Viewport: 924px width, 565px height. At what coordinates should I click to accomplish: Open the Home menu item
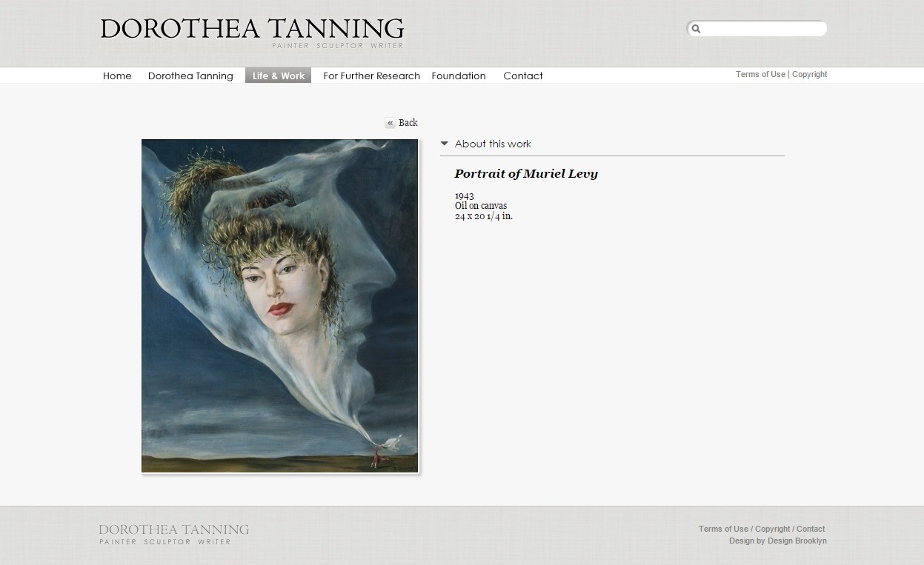click(117, 76)
